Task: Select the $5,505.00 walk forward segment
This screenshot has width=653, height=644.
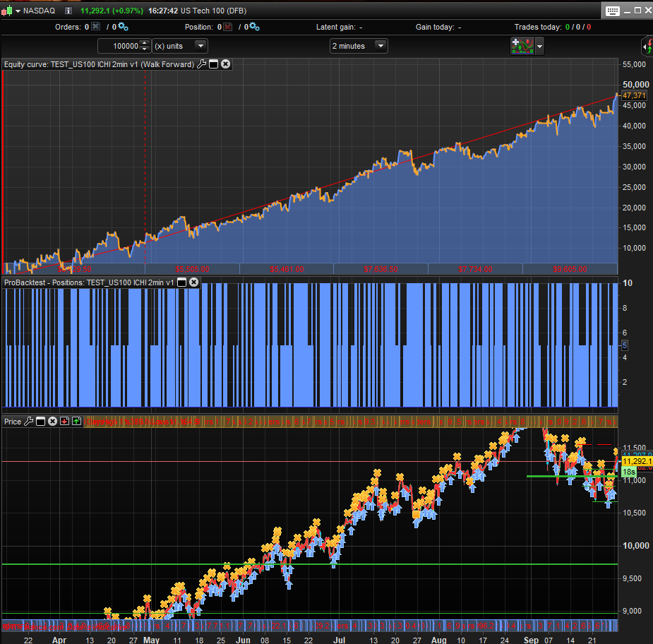Action: 192,269
